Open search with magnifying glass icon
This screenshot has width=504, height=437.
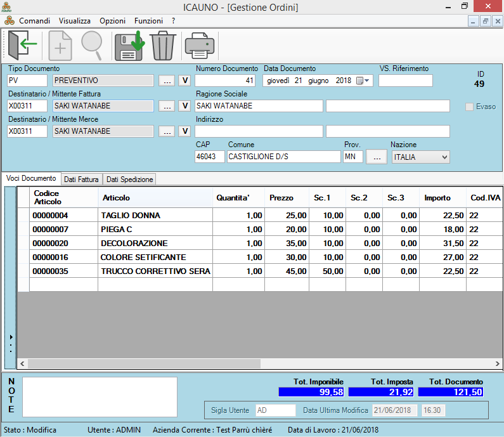coord(92,45)
